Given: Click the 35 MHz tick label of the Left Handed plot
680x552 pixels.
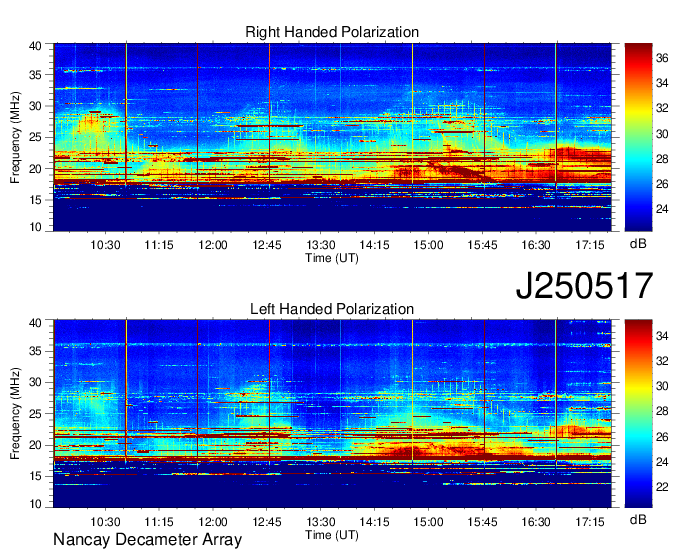Looking at the screenshot, I should pos(35,351).
